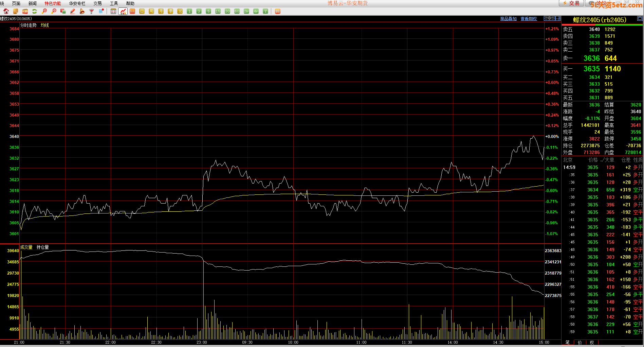Open the F10 info icon
The height and width of the screenshot is (347, 644).
coord(25,11)
